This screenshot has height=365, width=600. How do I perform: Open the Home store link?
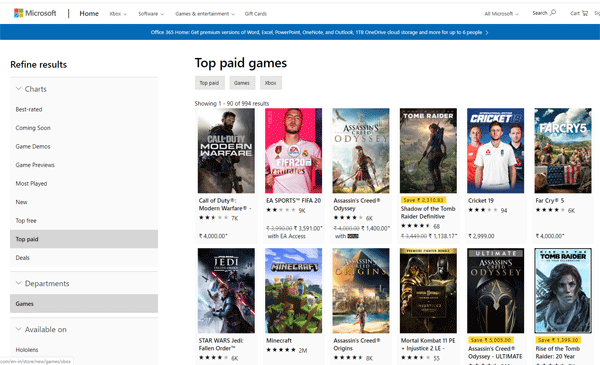89,13
